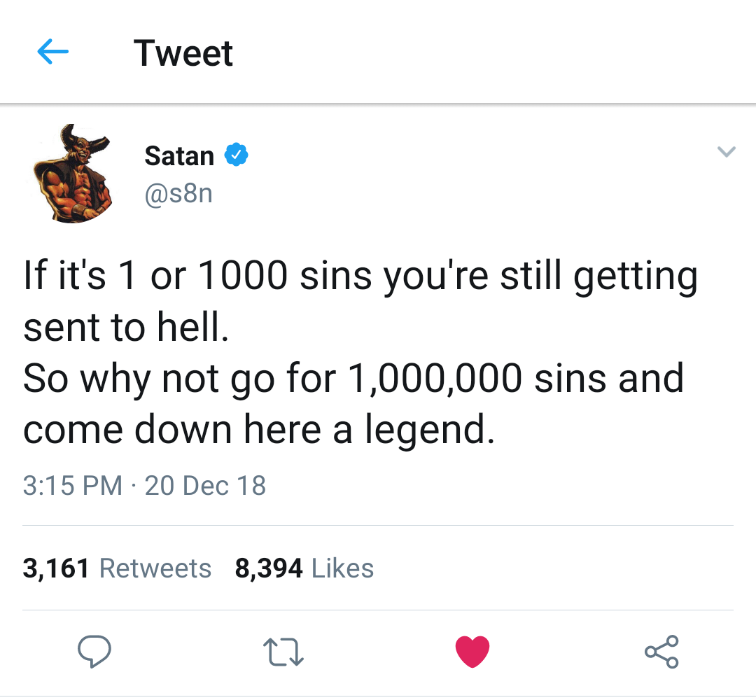Click the "Tweet" header title
Screen dimensions: 756x700
(x=183, y=53)
